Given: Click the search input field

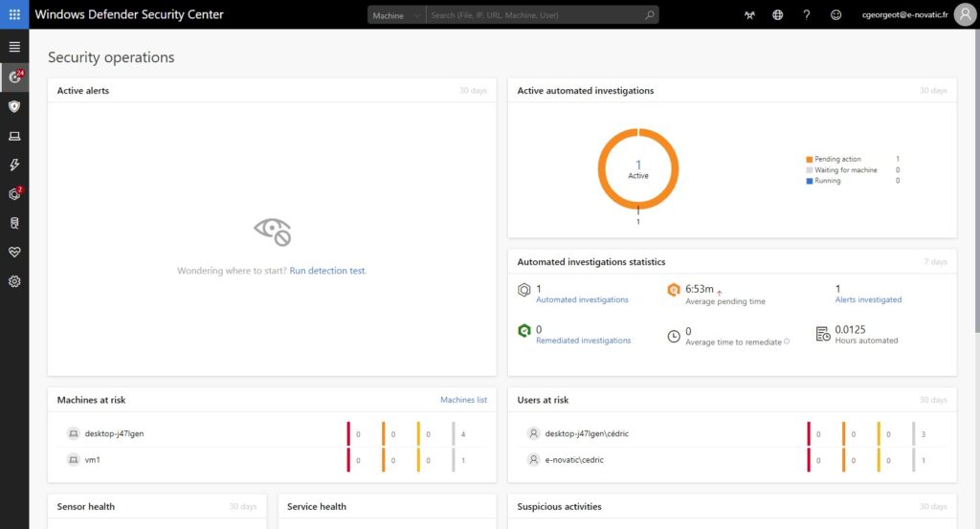Looking at the screenshot, I should [534, 15].
